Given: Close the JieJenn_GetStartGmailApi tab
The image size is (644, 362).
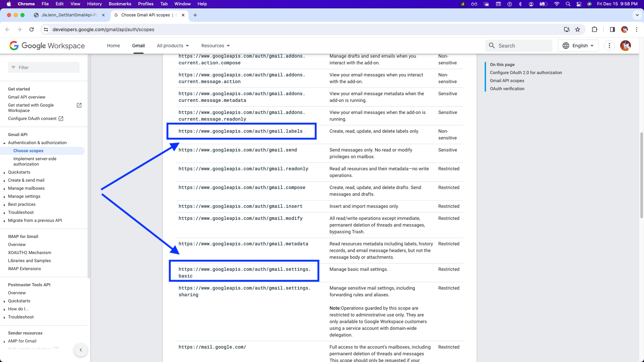Looking at the screenshot, I should [x=103, y=15].
